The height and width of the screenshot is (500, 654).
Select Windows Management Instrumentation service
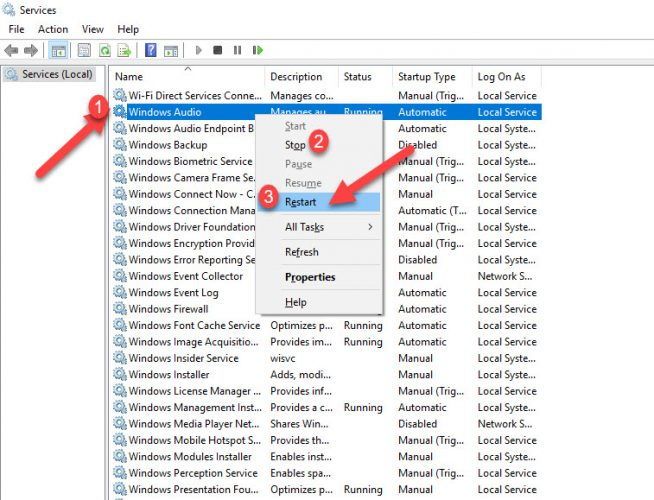pos(195,407)
